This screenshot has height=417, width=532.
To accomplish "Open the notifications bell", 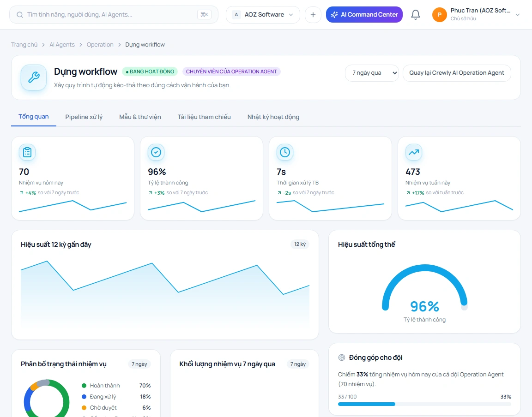I will (416, 15).
